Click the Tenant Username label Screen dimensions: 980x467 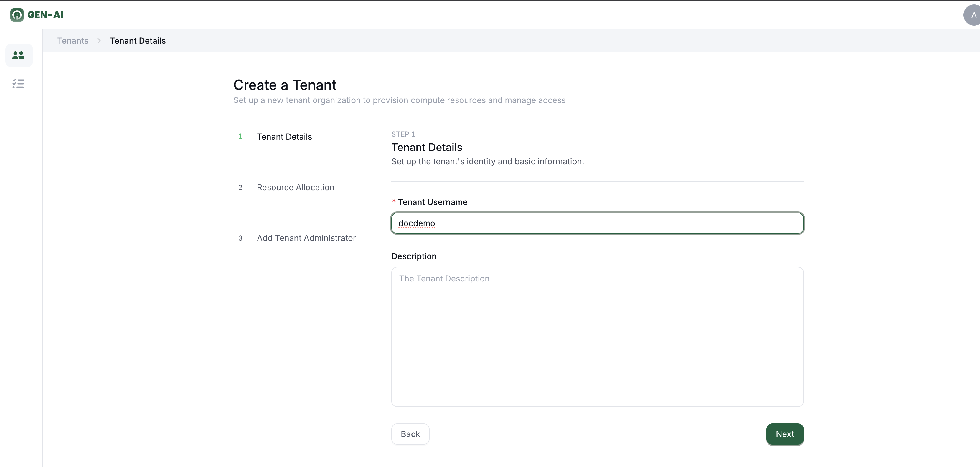tap(432, 202)
